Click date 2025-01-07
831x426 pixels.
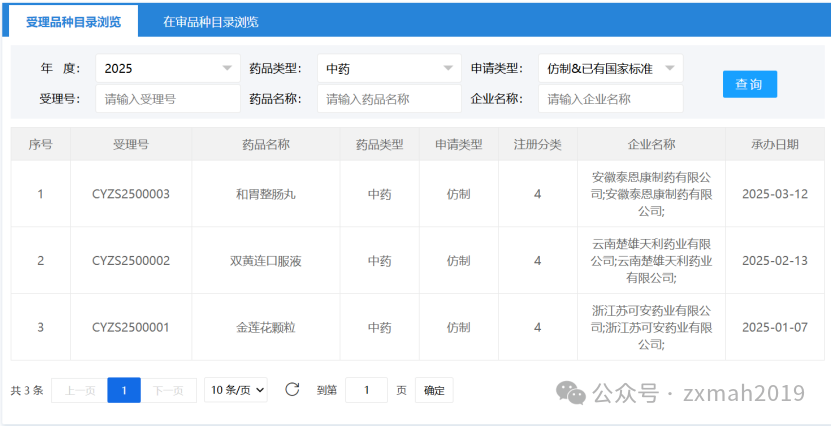click(x=775, y=327)
